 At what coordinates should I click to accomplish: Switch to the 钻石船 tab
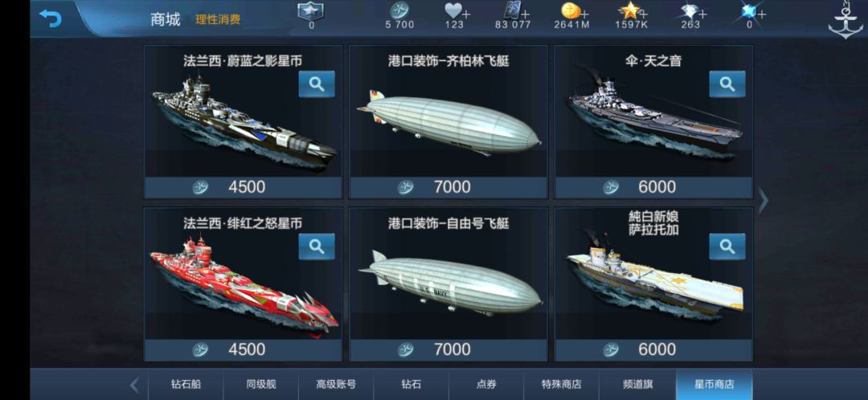tap(186, 385)
